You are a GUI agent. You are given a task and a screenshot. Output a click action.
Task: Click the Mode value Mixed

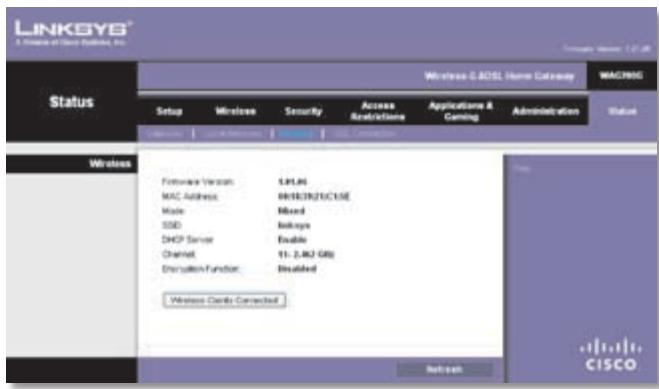(291, 211)
